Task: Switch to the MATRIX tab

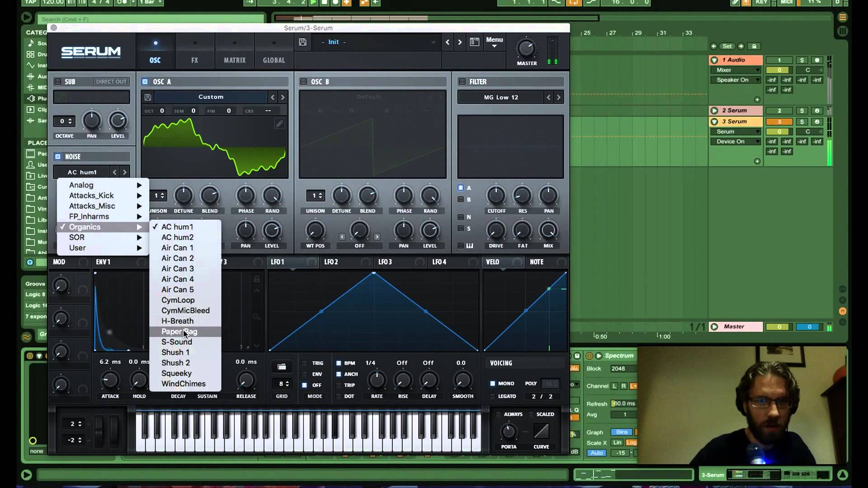Action: point(235,52)
